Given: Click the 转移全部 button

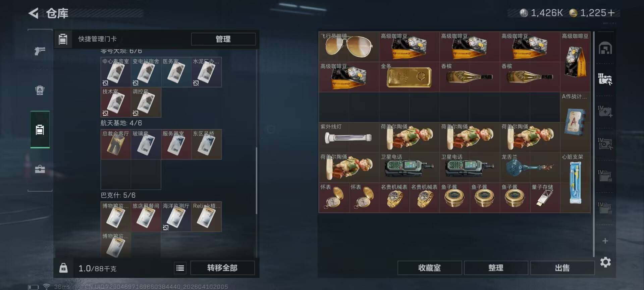Looking at the screenshot, I should click(222, 268).
